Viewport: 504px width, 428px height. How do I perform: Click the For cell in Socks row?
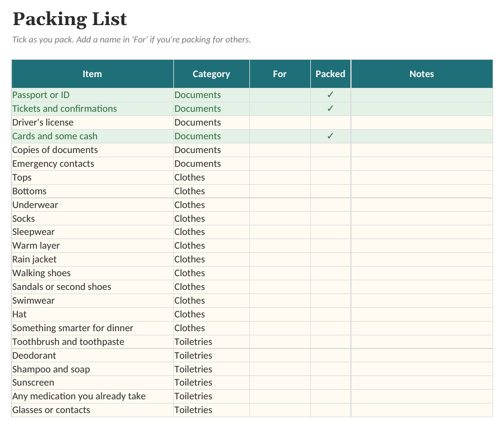[280, 219]
